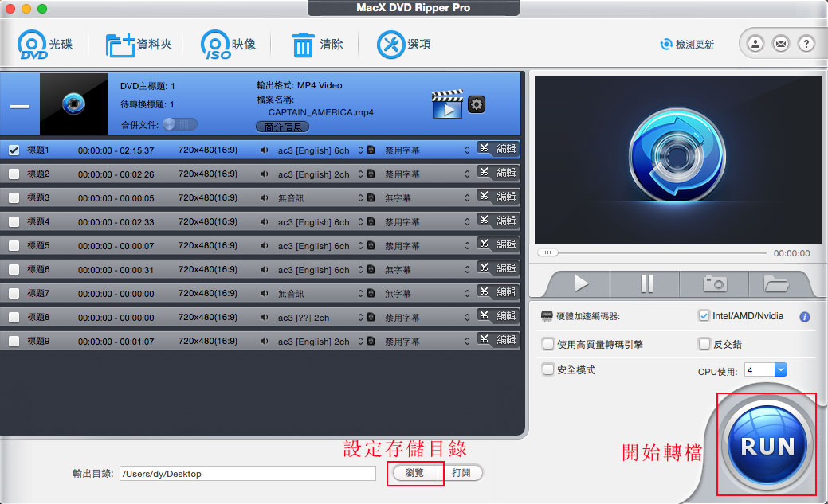Image resolution: width=828 pixels, height=504 pixels.
Task: Edit 標題7 with scissors 編輯 button
Action: pos(498,292)
